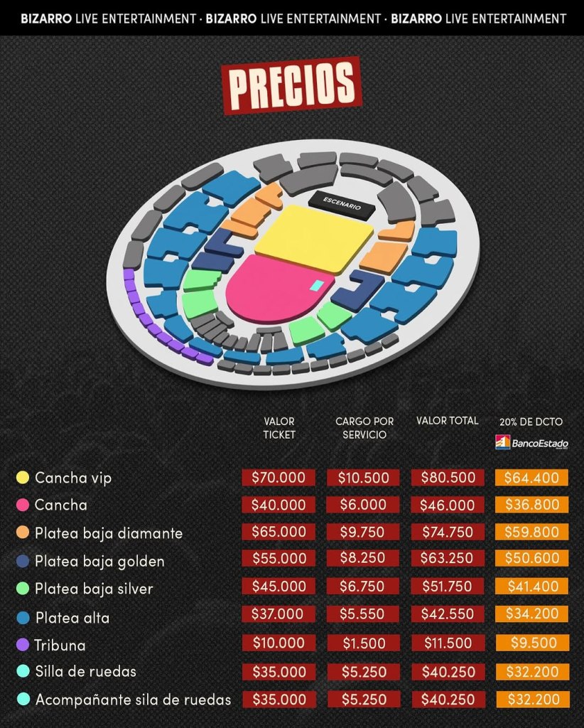Click the VALOR TOTAL column header
This screenshot has height=728, width=584.
[x=447, y=421]
